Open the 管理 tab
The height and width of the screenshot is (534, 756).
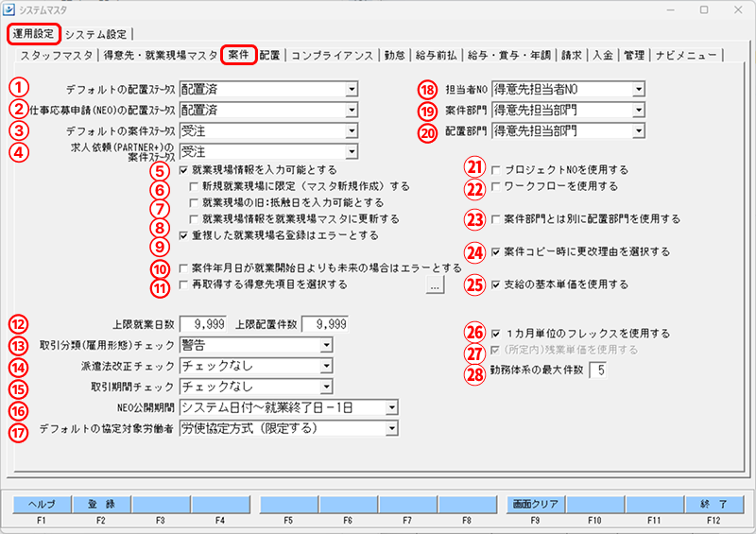(633, 55)
